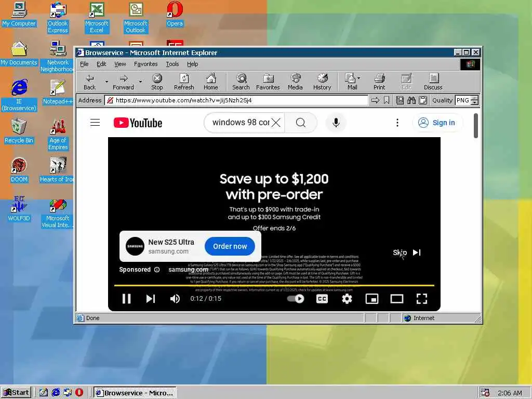
Task: Click the clipboard icon in address toolbar
Action: click(423, 100)
